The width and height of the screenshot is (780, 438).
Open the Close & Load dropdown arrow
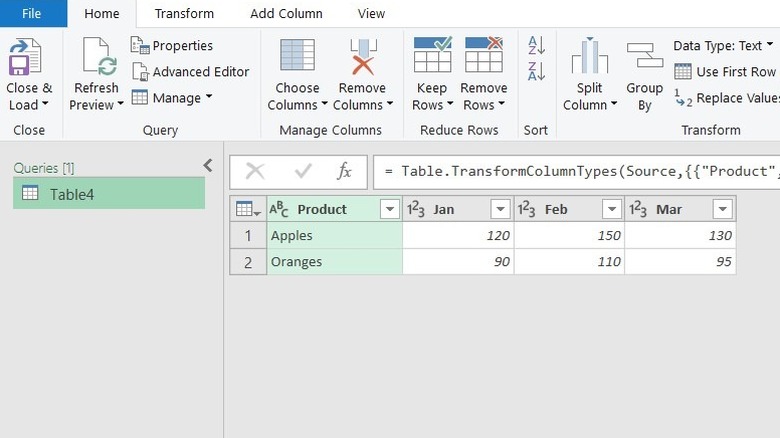tap(45, 104)
